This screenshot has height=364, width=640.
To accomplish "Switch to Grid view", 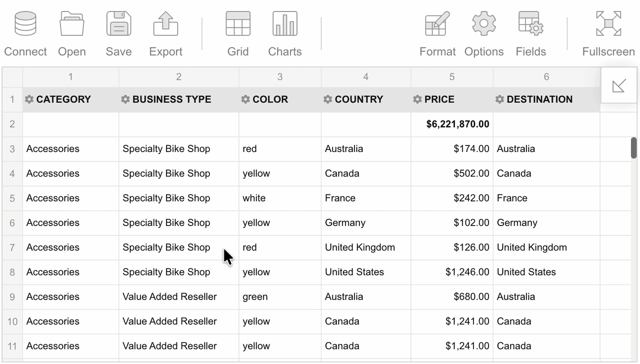I will click(238, 33).
